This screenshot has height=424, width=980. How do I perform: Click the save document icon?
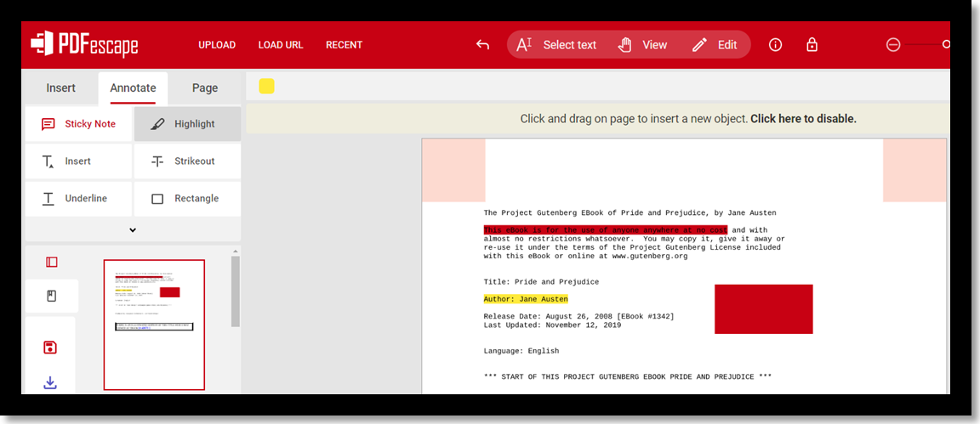51,348
